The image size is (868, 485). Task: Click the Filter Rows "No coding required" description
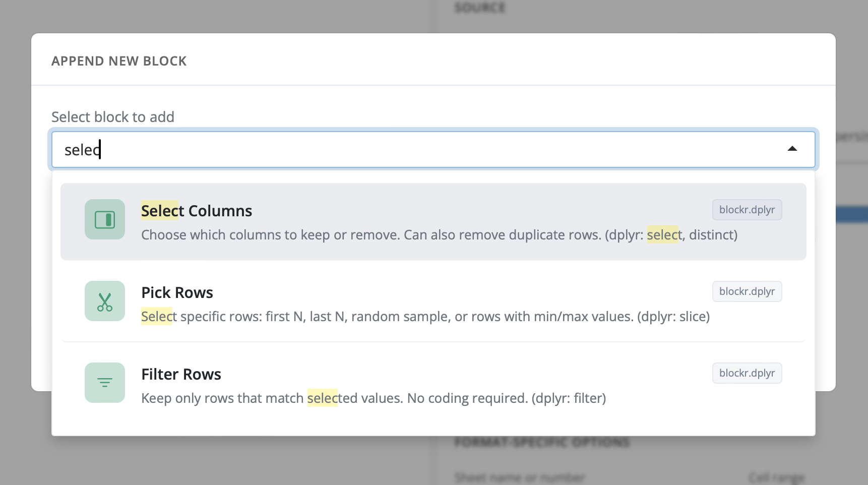tap(373, 398)
